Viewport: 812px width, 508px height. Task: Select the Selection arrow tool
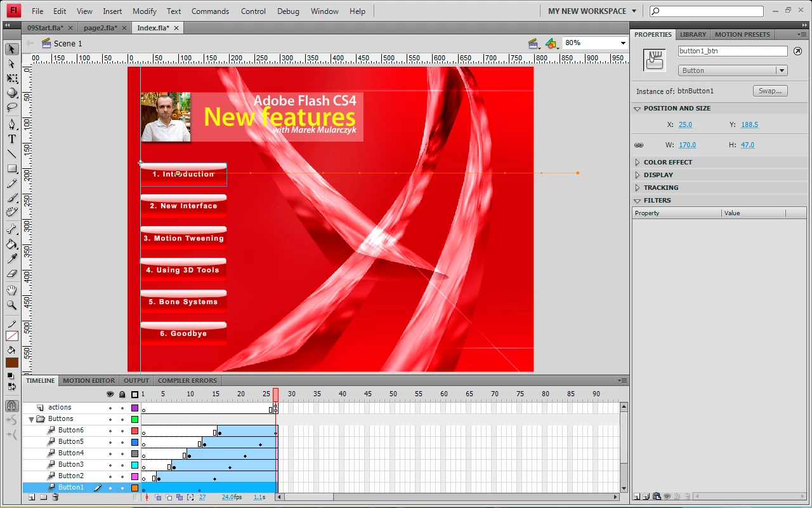coord(12,49)
